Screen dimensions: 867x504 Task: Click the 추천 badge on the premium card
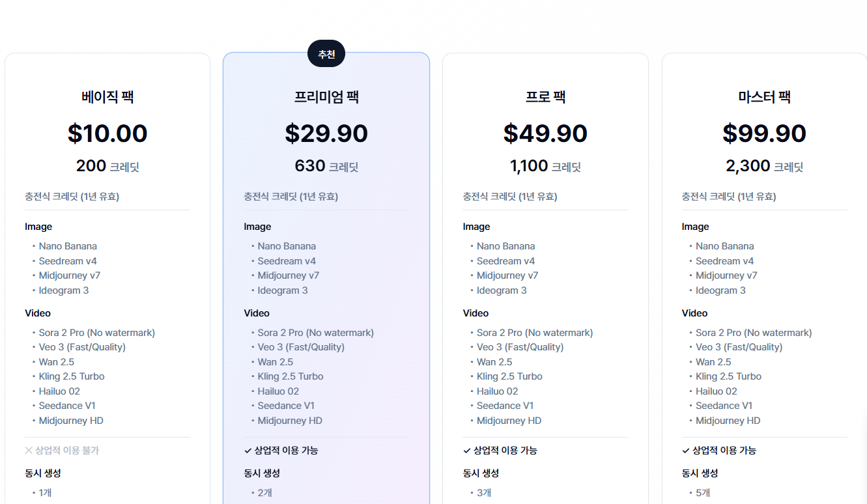tap(326, 54)
